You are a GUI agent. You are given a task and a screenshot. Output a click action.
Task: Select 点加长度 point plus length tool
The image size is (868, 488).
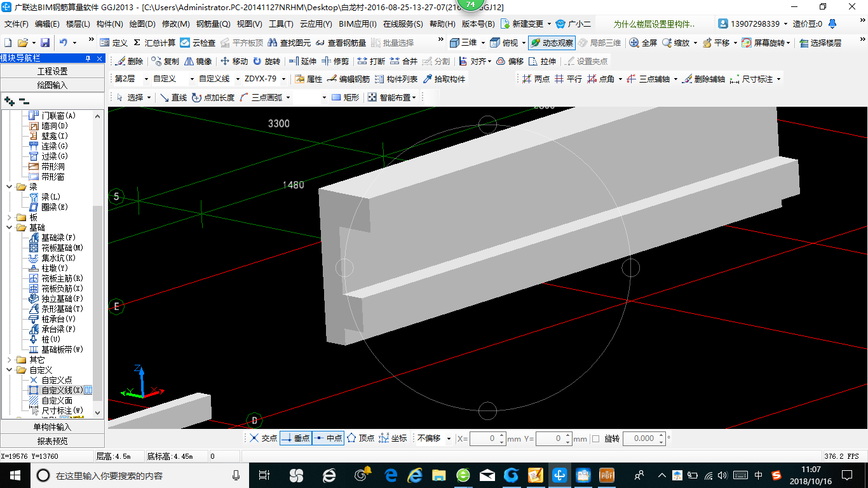coord(214,97)
